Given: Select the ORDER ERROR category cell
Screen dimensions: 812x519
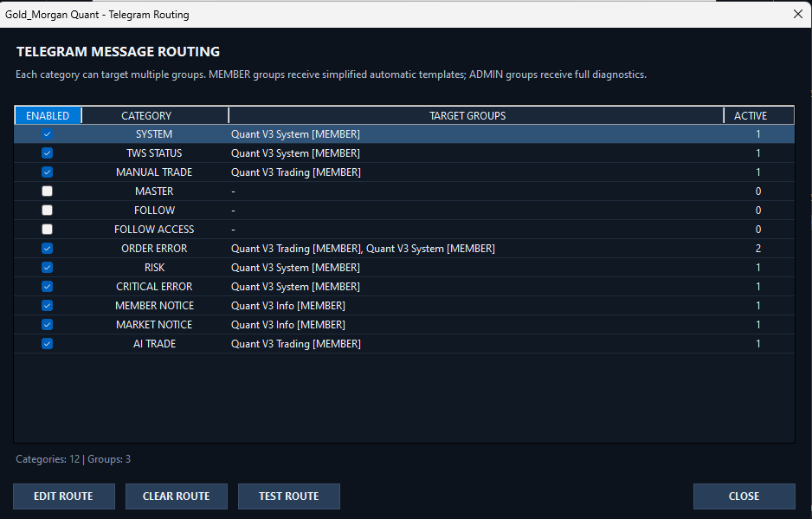Looking at the screenshot, I should click(154, 249).
